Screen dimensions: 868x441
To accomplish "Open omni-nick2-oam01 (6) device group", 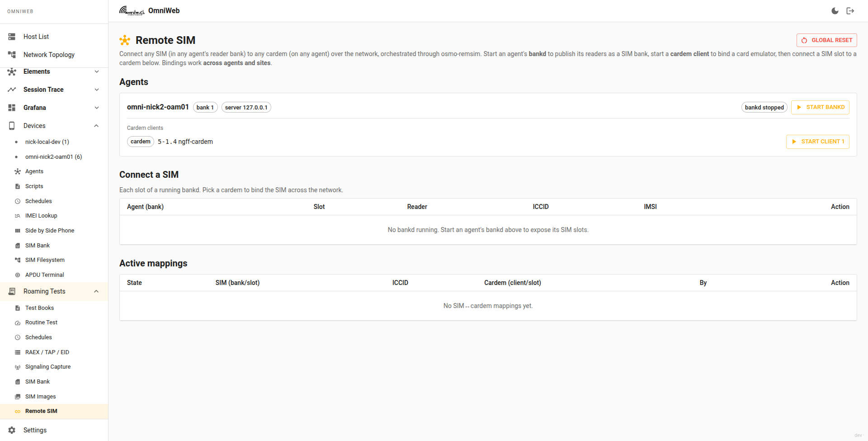I will pos(54,157).
